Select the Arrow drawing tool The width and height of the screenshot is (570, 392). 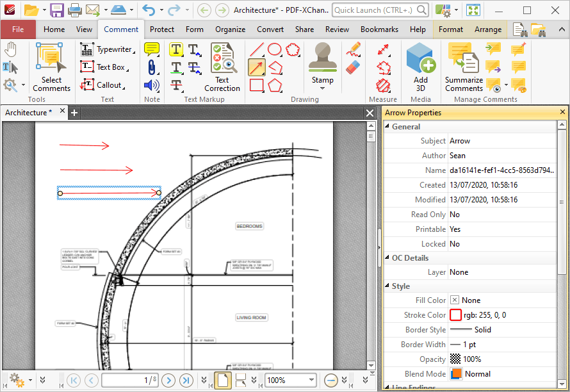[257, 68]
